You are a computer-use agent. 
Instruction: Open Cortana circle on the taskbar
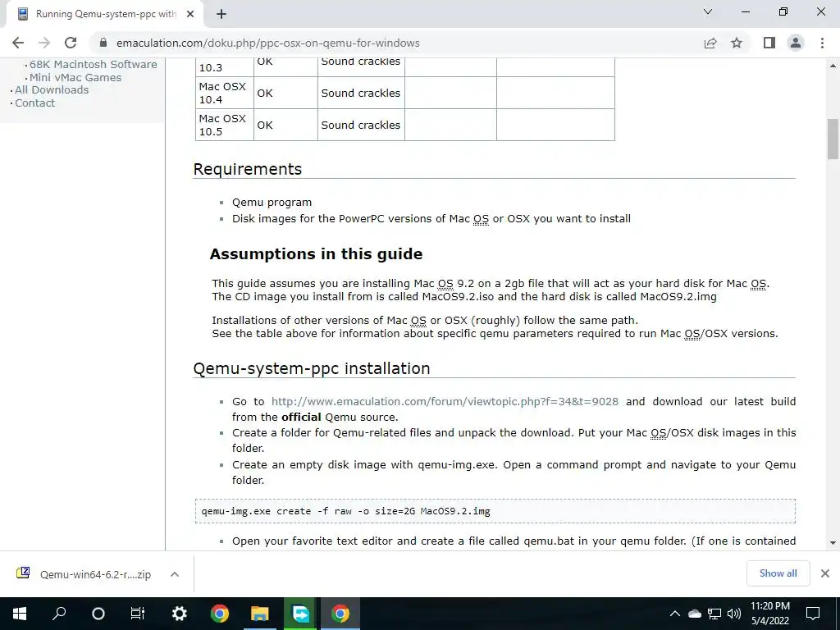click(98, 614)
